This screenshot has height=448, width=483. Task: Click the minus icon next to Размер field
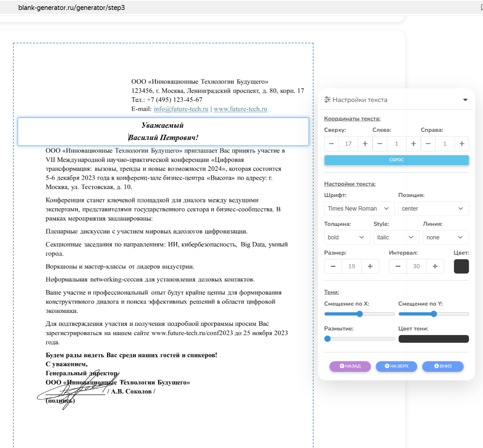[333, 266]
